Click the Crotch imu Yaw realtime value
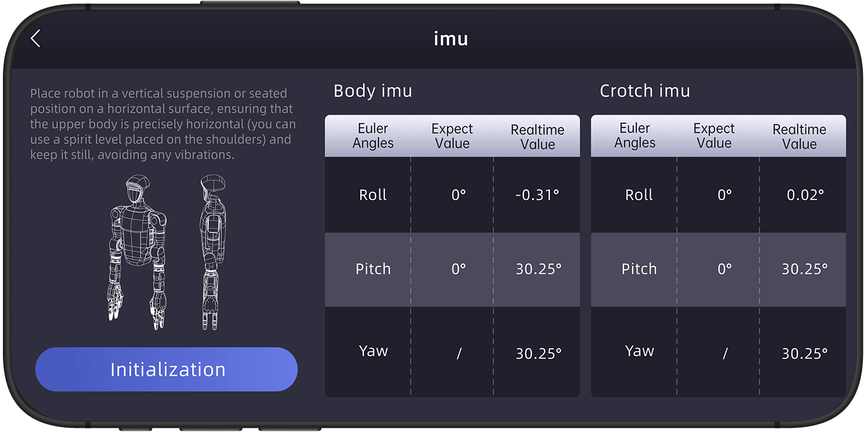Viewport: 868px width, 432px height. point(804,353)
